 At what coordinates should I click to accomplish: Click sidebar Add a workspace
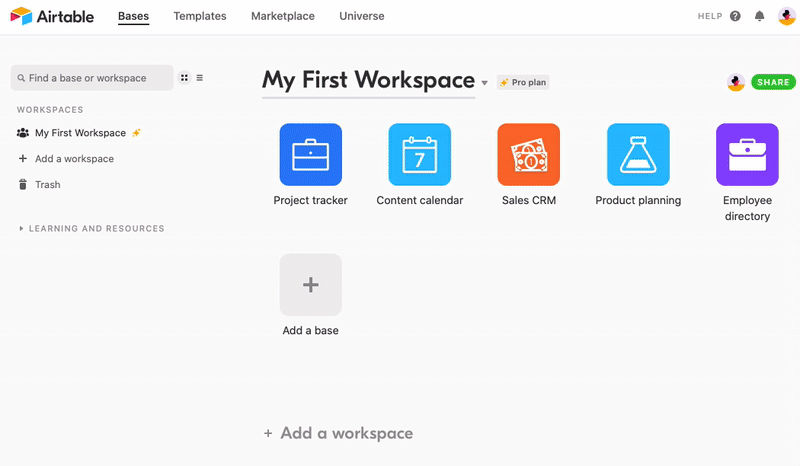click(x=74, y=159)
